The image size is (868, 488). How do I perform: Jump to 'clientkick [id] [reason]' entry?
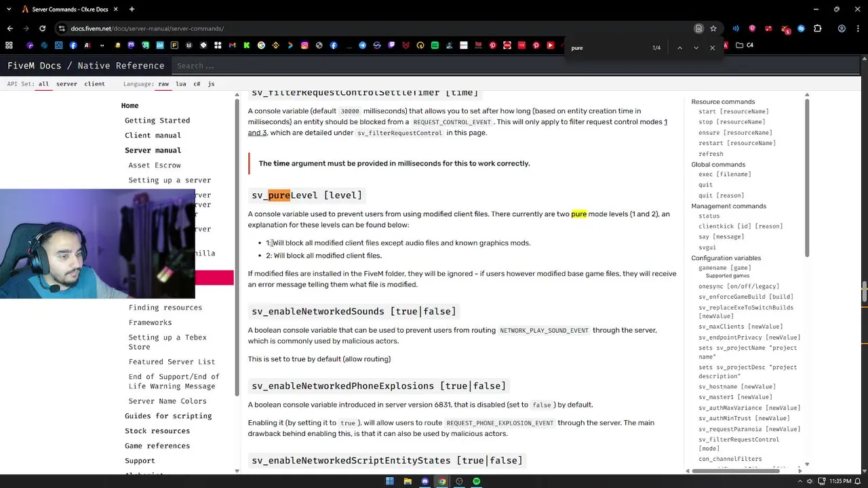[741, 226]
